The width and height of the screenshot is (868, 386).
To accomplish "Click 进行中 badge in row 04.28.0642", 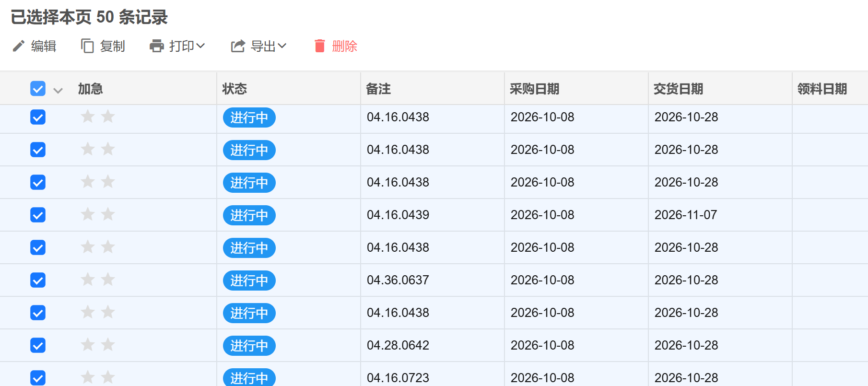I will point(249,346).
